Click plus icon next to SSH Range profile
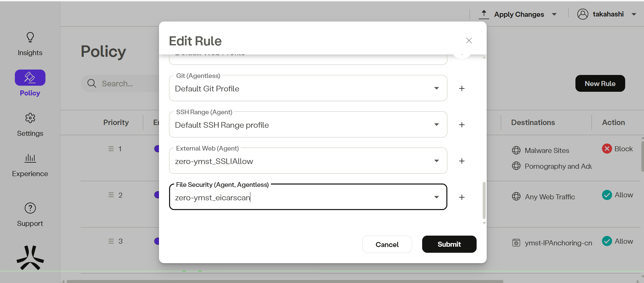 [462, 125]
